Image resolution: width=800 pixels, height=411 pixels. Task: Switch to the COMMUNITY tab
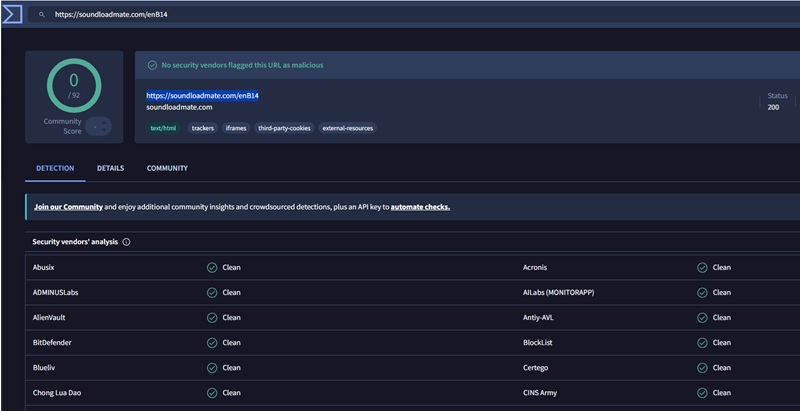click(x=167, y=168)
